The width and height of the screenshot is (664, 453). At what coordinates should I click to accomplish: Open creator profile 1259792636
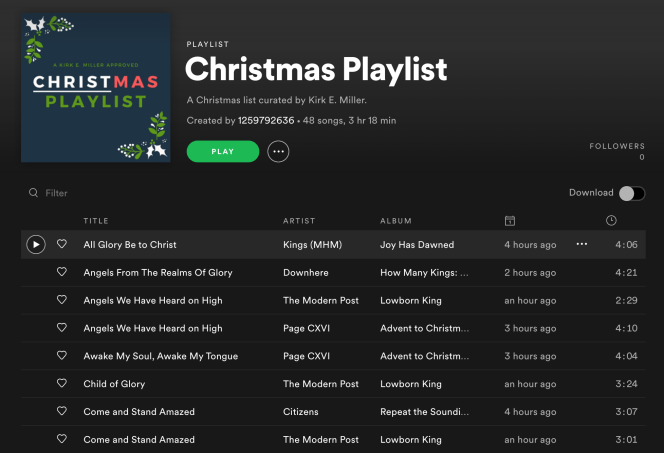coord(266,121)
